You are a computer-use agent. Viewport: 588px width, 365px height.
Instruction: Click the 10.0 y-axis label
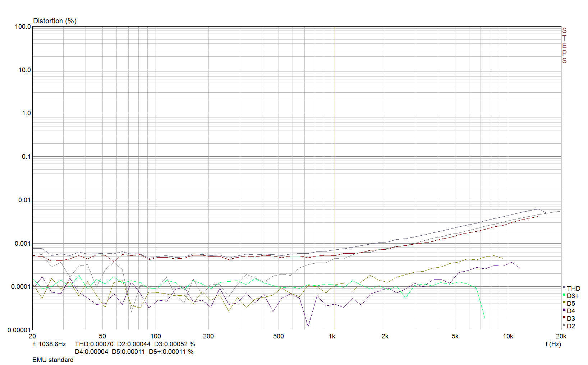24,70
